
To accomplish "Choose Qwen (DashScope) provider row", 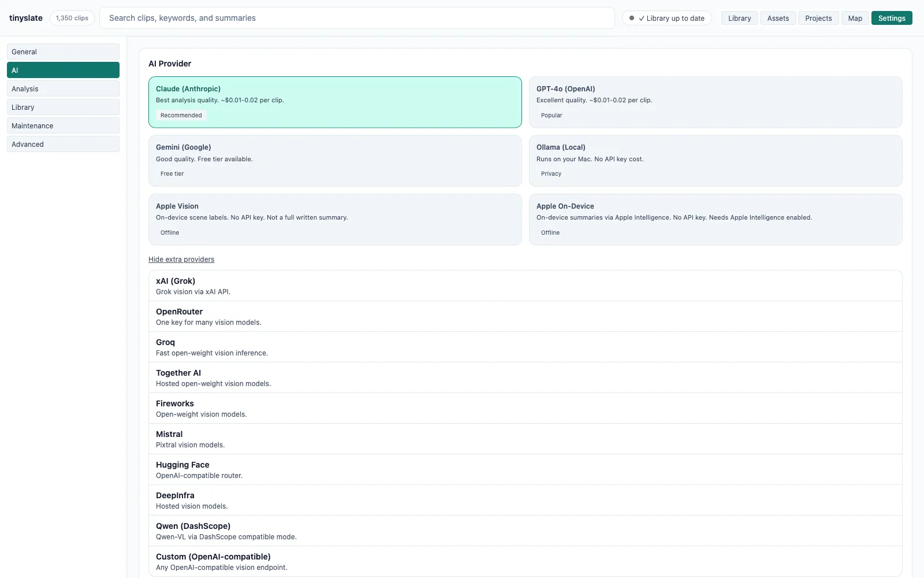I will click(526, 531).
